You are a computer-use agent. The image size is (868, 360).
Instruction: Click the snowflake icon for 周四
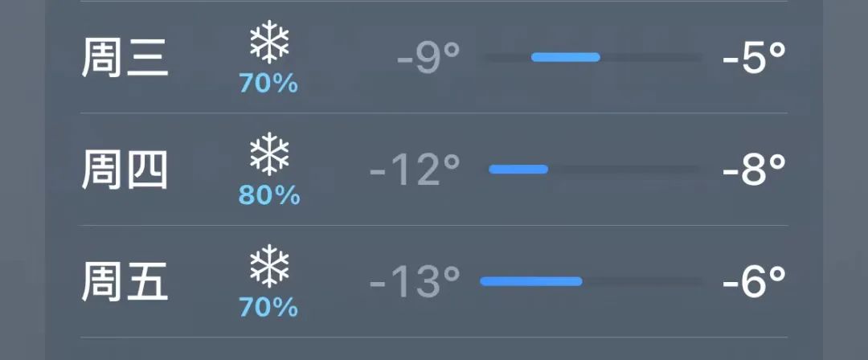pos(269,153)
